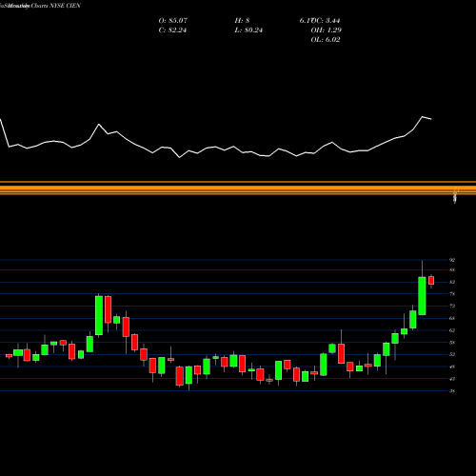Click the 52 price axis label

[x=452, y=354]
